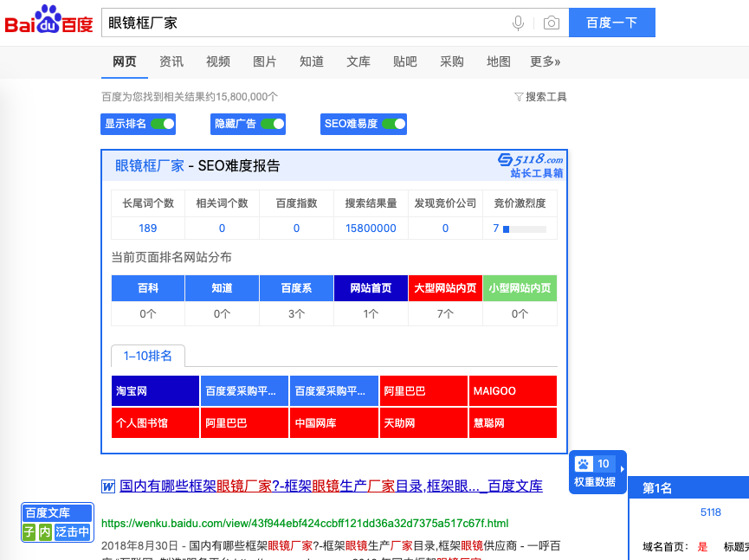Click the Baidu logo
The image size is (749, 560).
coord(48,21)
